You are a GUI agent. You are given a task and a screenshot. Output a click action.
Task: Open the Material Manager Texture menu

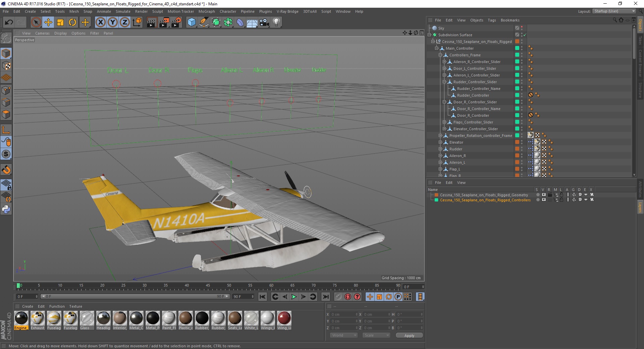click(x=75, y=306)
